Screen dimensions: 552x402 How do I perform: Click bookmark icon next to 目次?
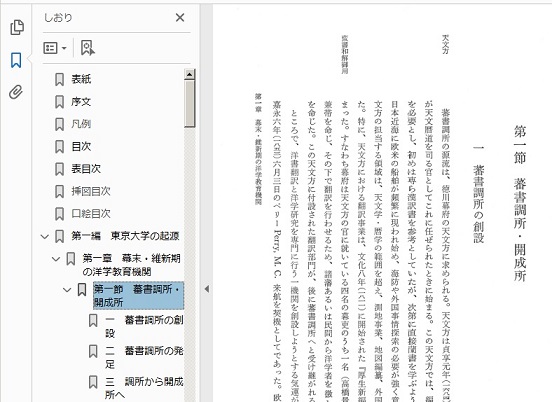tap(59, 146)
